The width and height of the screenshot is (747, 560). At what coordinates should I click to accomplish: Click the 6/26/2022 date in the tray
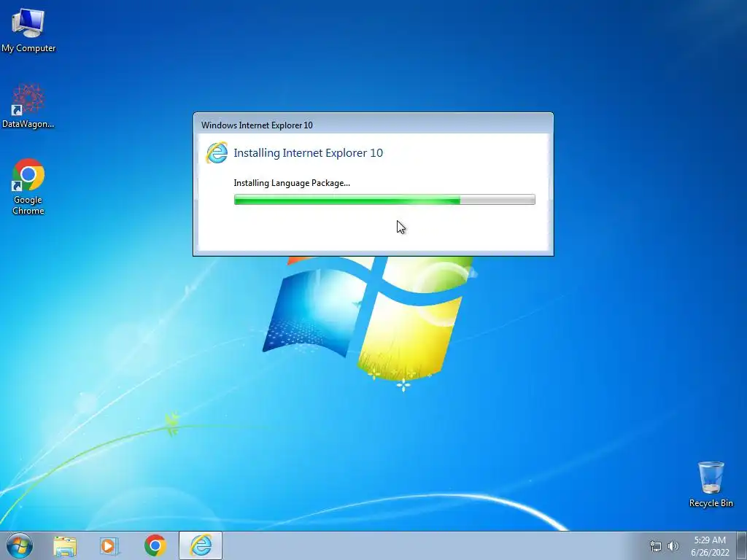point(710,553)
